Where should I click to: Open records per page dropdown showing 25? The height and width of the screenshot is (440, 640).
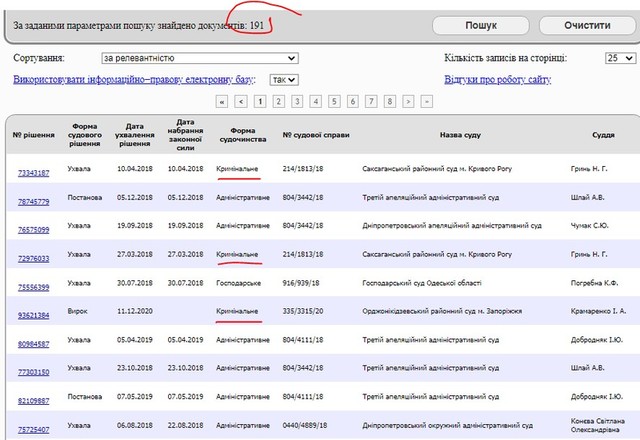617,59
